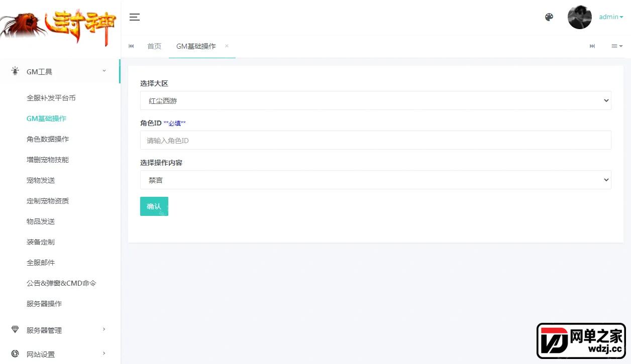Go to 物品发送 page
Viewport: 631px width, 364px height.
click(x=41, y=221)
